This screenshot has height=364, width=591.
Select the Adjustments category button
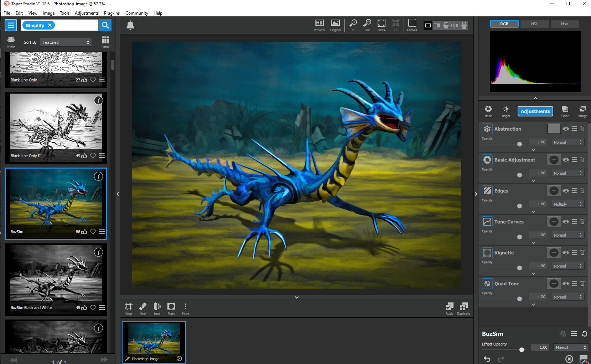535,111
